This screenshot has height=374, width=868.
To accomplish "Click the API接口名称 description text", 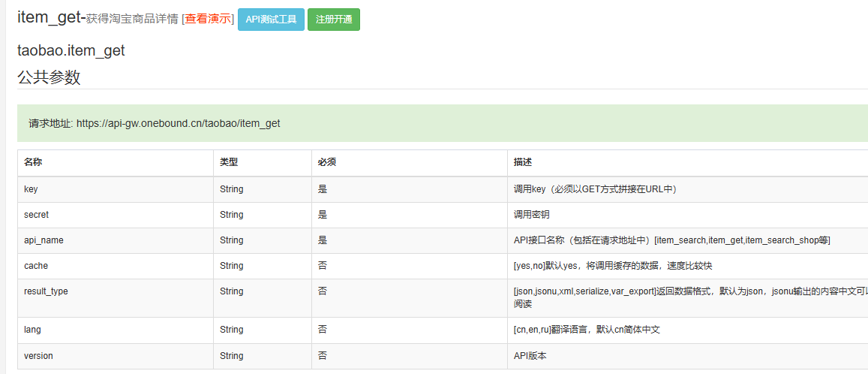I will 672,240.
